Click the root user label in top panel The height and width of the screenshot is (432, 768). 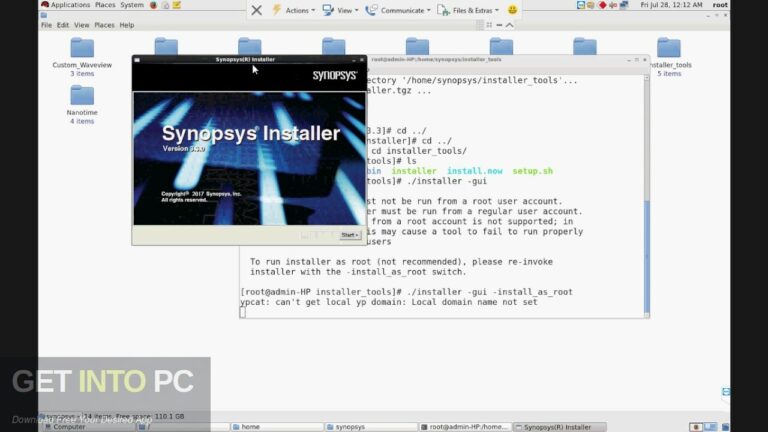pyautogui.click(x=720, y=5)
